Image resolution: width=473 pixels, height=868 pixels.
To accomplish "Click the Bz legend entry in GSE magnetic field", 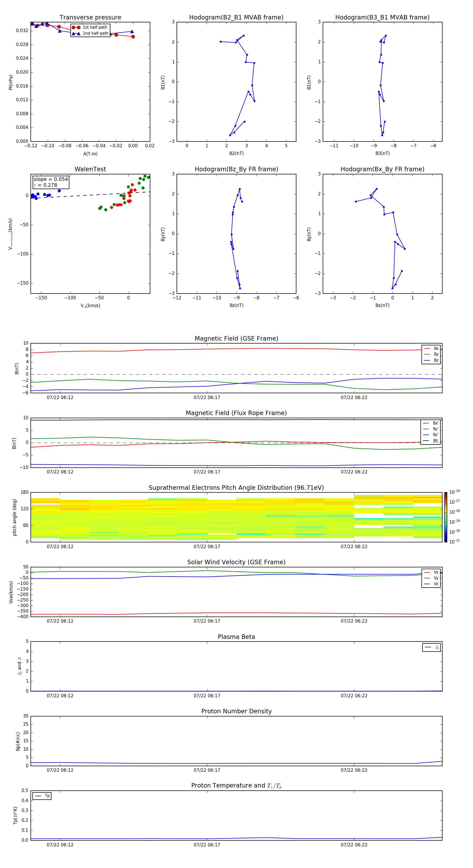I will coord(431,361).
